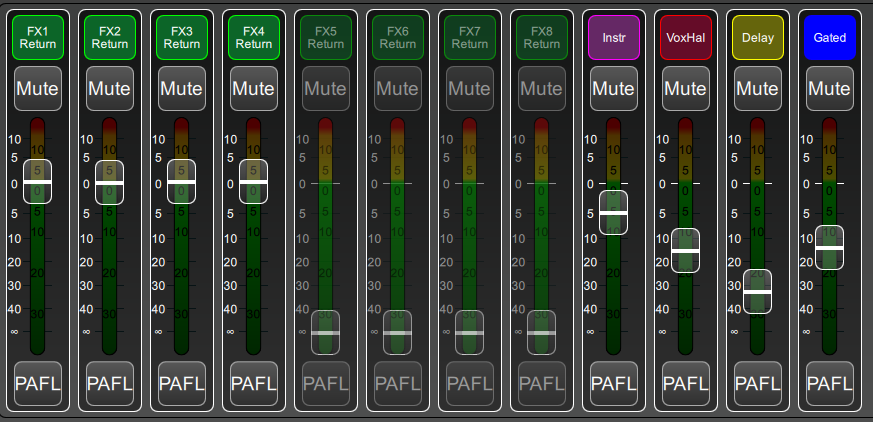Click the FX1 Return fader handle
Image resolution: width=873 pixels, height=422 pixels.
[37, 183]
